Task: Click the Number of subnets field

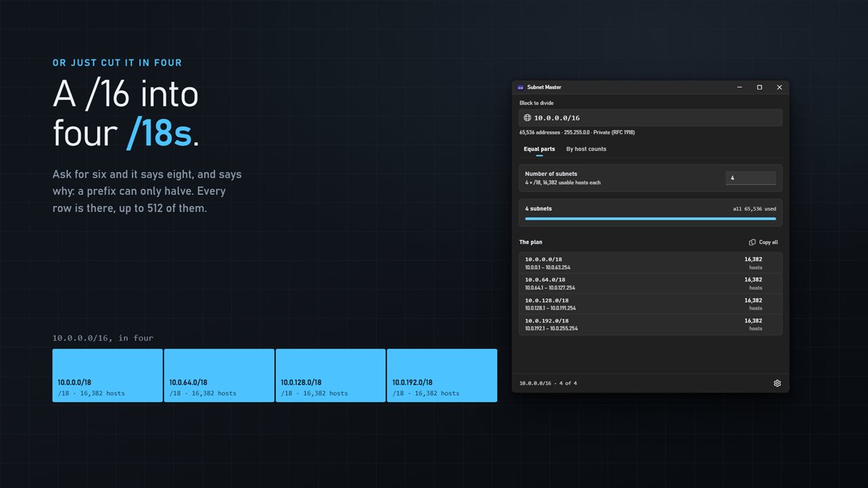Action: (x=751, y=178)
